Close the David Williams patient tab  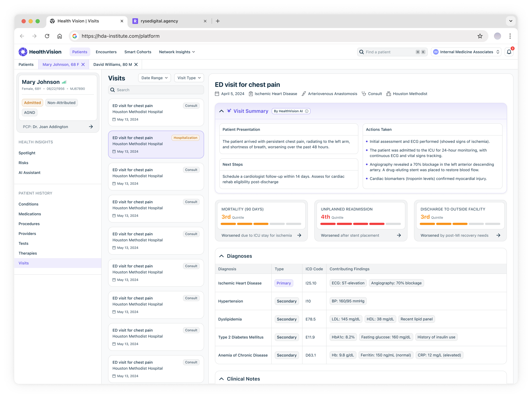[x=136, y=64]
